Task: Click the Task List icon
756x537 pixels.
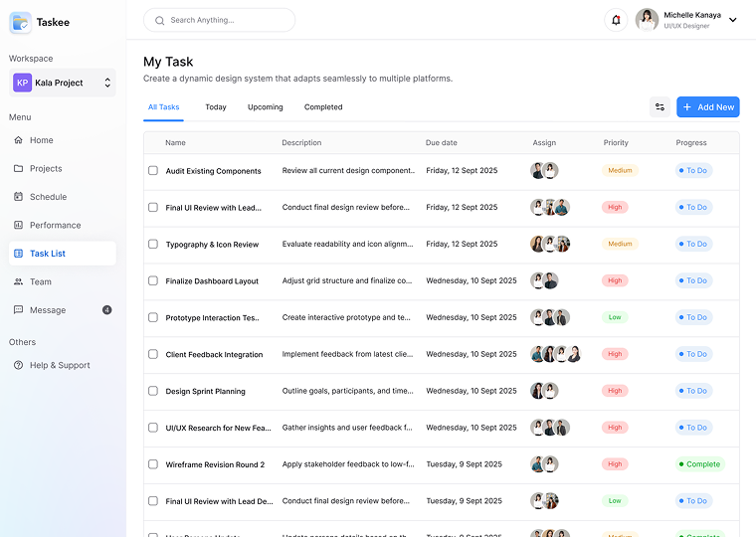Action: click(18, 254)
